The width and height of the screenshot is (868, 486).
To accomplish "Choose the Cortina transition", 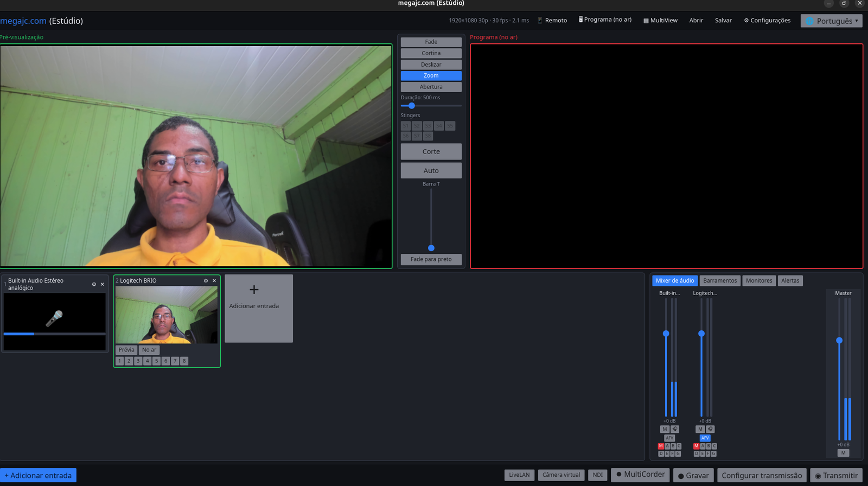I will tap(431, 53).
